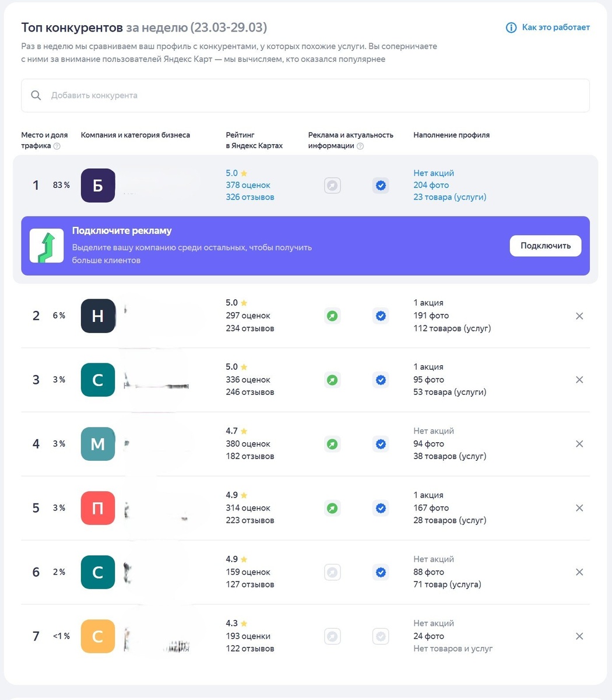Click the green ad icon in row 4
612x700 pixels.
point(332,444)
